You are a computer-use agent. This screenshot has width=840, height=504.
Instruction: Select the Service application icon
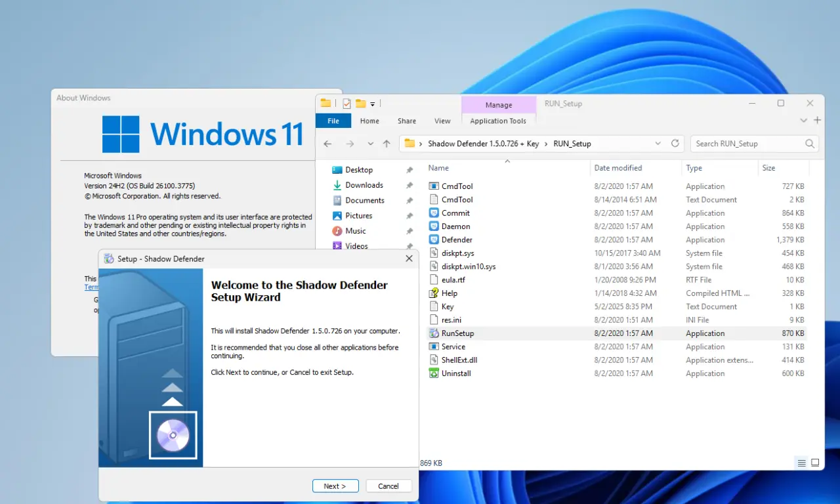[433, 346]
